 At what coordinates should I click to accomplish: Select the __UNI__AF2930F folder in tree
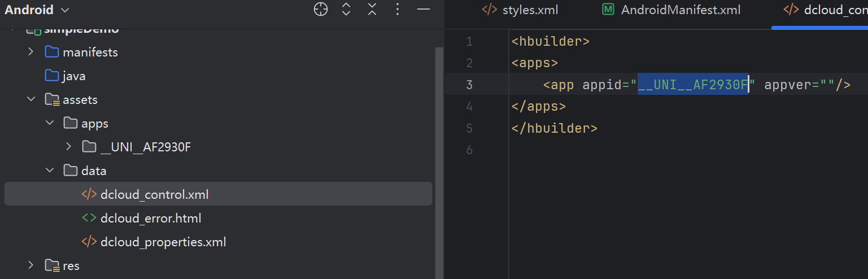tap(146, 147)
